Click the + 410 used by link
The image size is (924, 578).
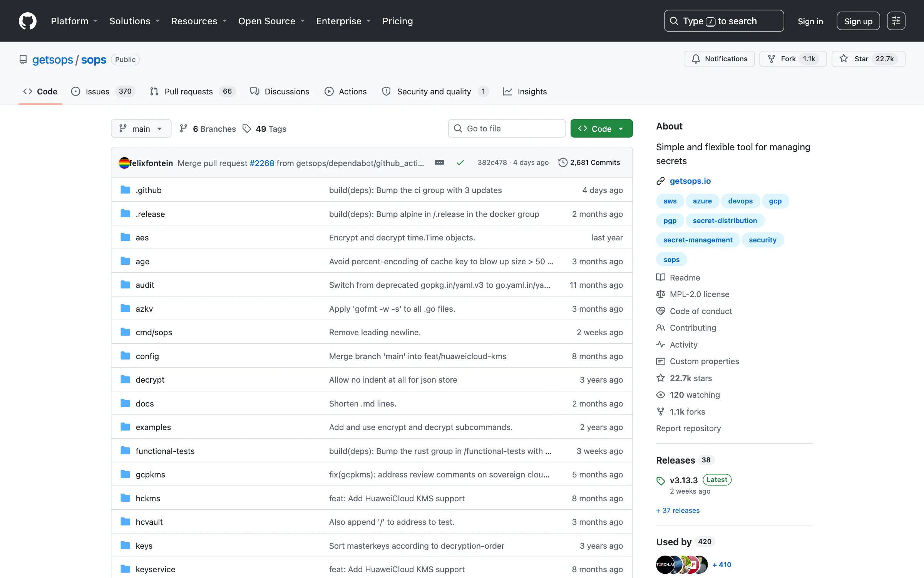click(x=721, y=565)
